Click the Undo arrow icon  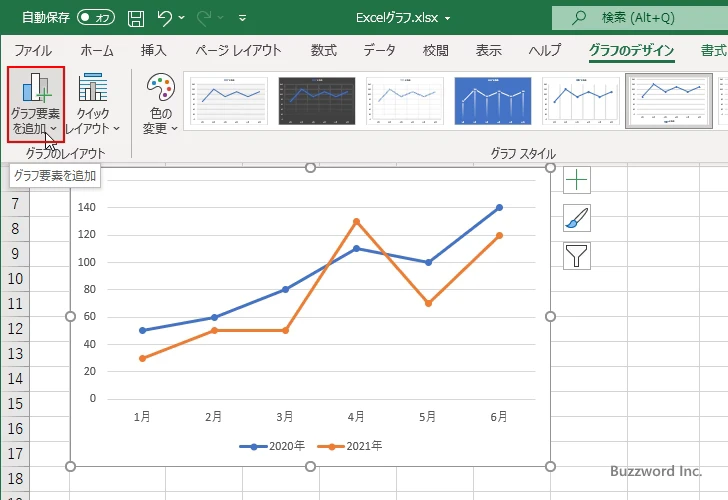coord(164,18)
